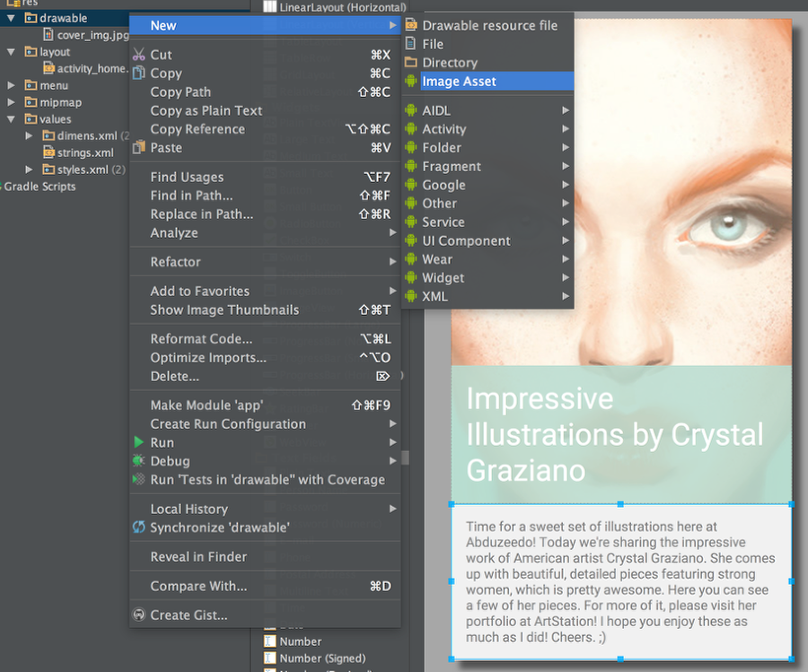The height and width of the screenshot is (672, 808).
Task: Click the Android icon beside Folder
Action: pos(410,147)
